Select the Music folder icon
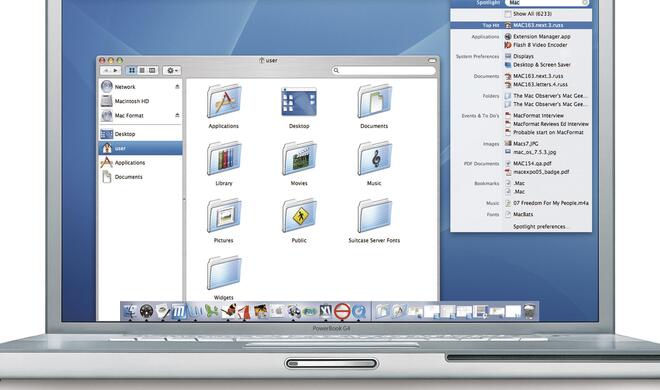This screenshot has height=390, width=660. pyautogui.click(x=374, y=159)
